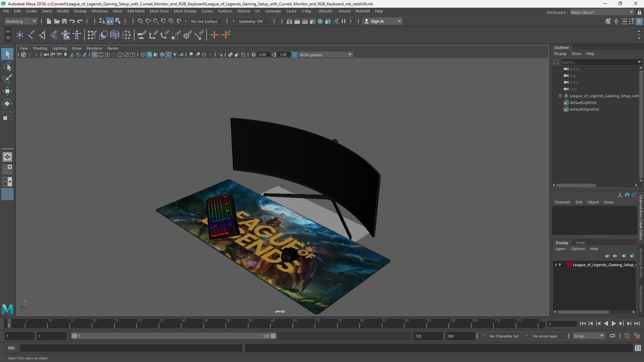Viewport: 644px width, 362px height.
Task: Activate the Move tool
Action: click(7, 91)
